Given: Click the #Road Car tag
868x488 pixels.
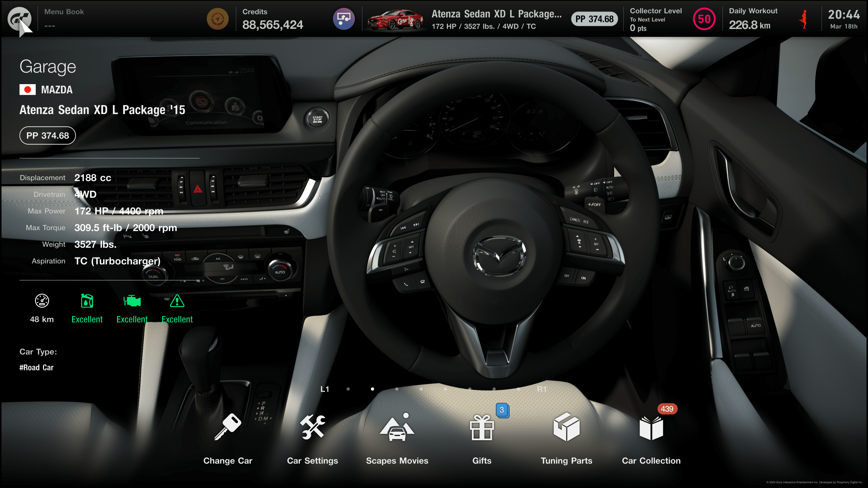Looking at the screenshot, I should pos(36,367).
